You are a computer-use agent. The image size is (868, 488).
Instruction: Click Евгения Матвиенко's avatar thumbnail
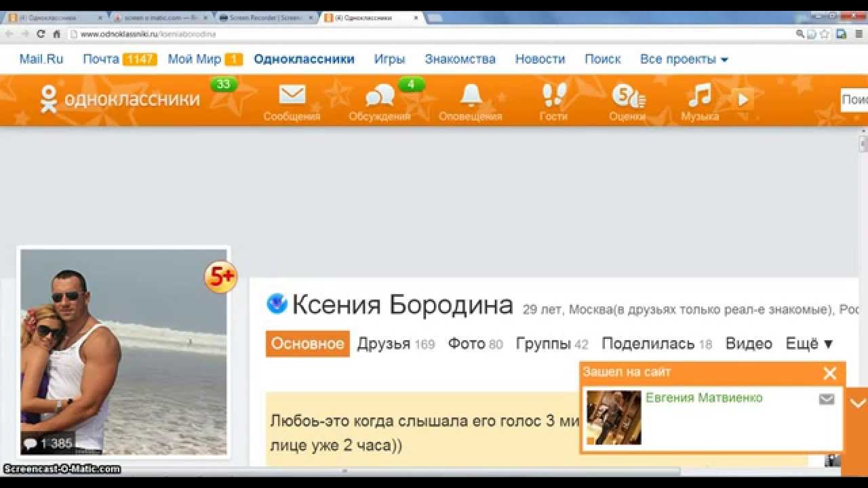[614, 418]
